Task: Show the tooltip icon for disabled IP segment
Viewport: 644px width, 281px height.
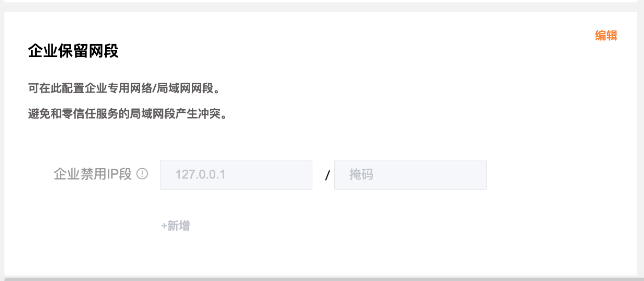Action: [142, 174]
